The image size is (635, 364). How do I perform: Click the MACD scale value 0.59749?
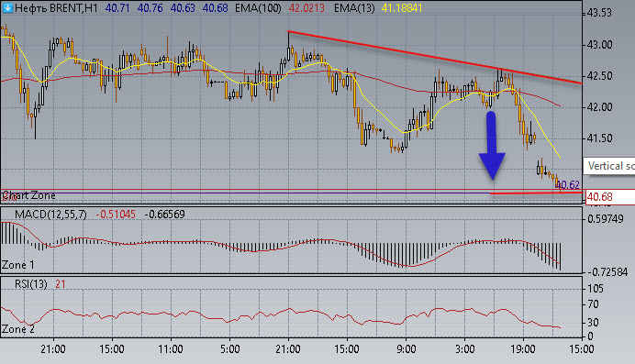coord(605,219)
